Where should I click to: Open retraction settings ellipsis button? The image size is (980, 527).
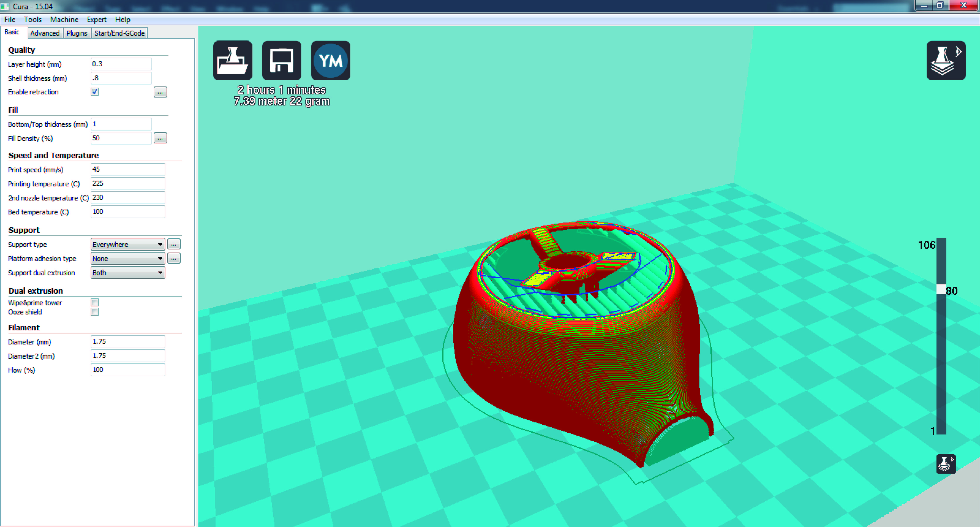click(160, 92)
